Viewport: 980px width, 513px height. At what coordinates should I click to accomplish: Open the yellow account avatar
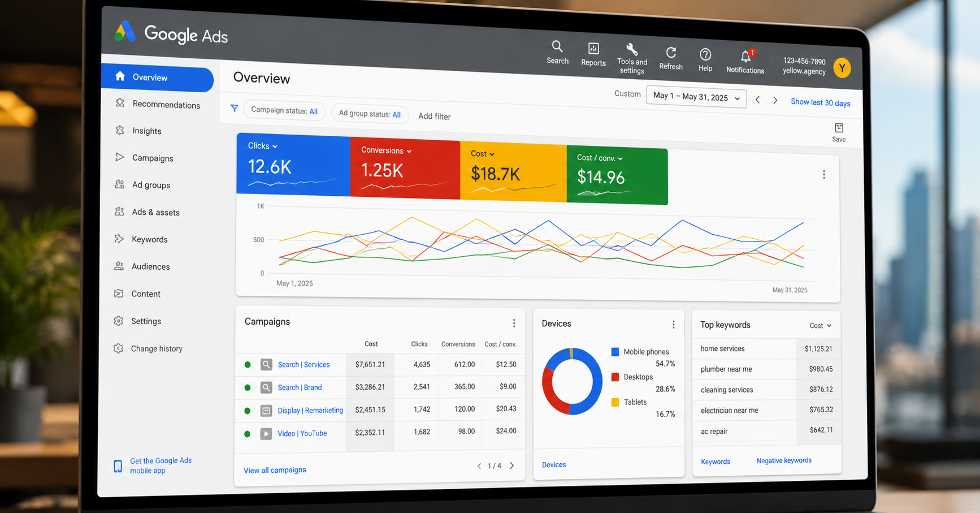tap(842, 68)
